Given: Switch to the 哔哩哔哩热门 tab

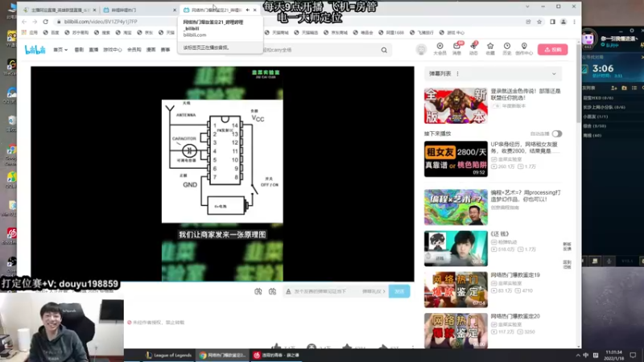Looking at the screenshot, I should pyautogui.click(x=138, y=10).
